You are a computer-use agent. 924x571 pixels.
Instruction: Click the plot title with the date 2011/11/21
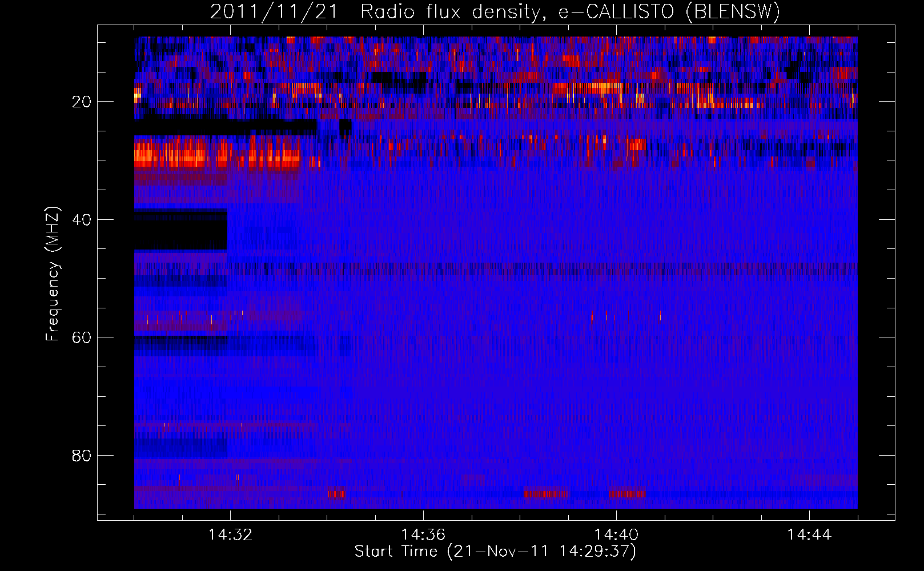(x=495, y=12)
